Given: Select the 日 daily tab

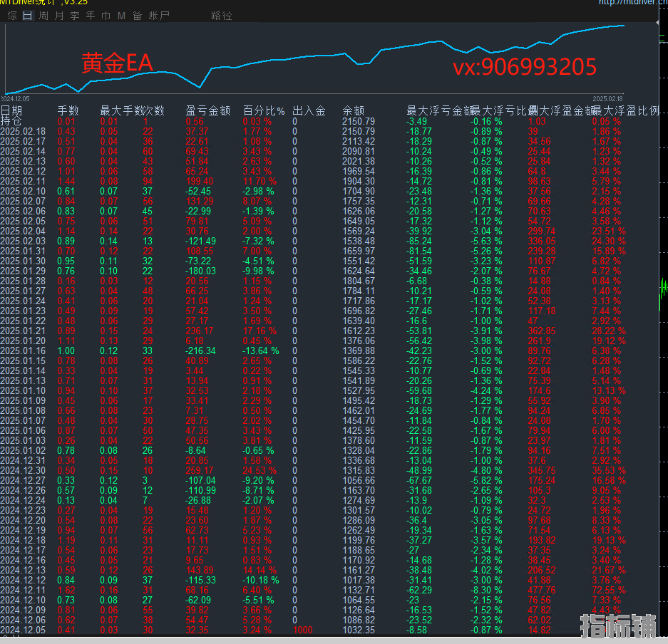Looking at the screenshot, I should pyautogui.click(x=27, y=16).
